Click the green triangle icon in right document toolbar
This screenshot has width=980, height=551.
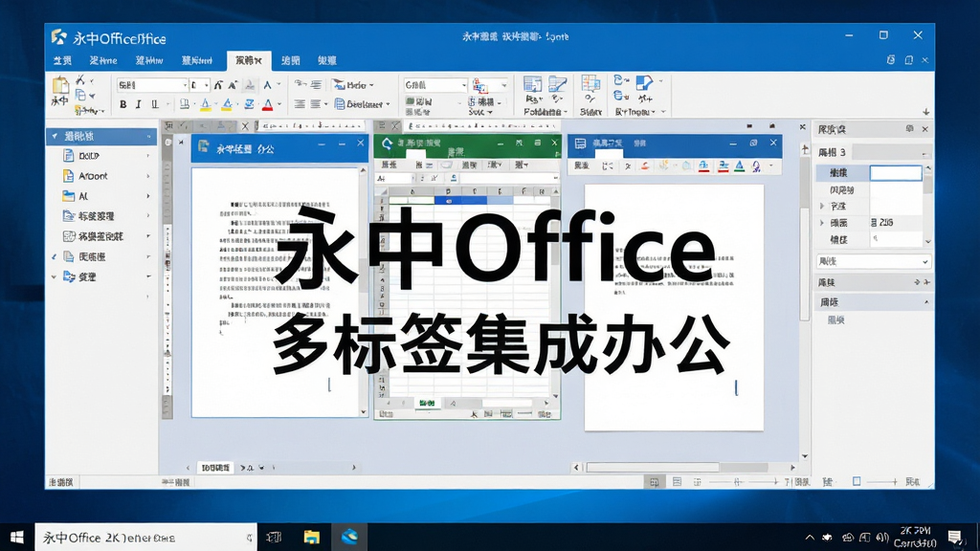(740, 165)
